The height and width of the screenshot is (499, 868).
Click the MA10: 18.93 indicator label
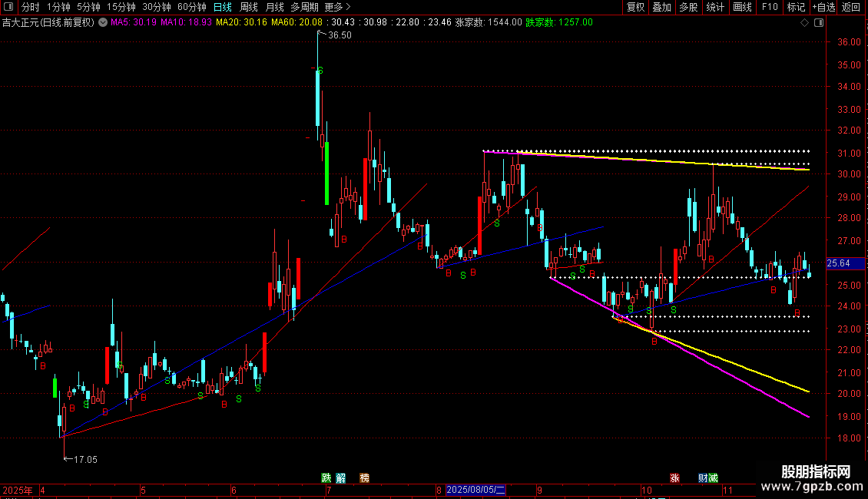pos(186,23)
